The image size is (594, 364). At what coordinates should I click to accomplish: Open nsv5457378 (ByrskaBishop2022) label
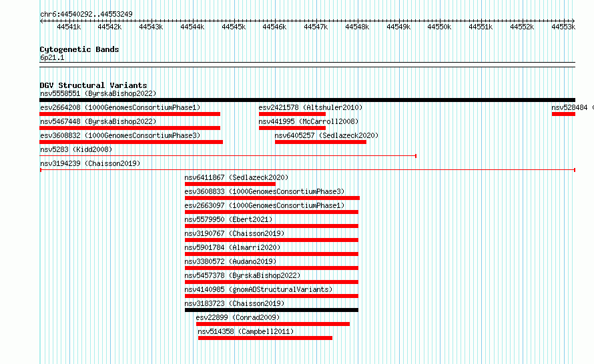(x=242, y=275)
